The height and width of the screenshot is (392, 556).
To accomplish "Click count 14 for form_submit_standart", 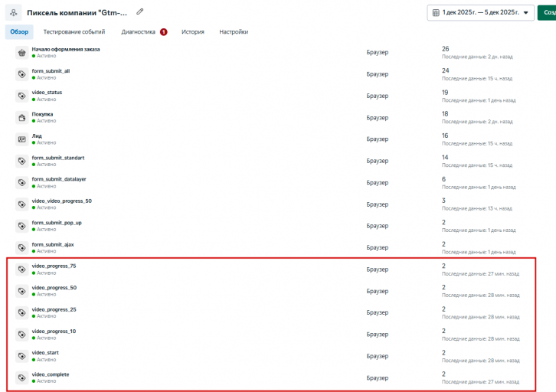I will pyautogui.click(x=445, y=157).
